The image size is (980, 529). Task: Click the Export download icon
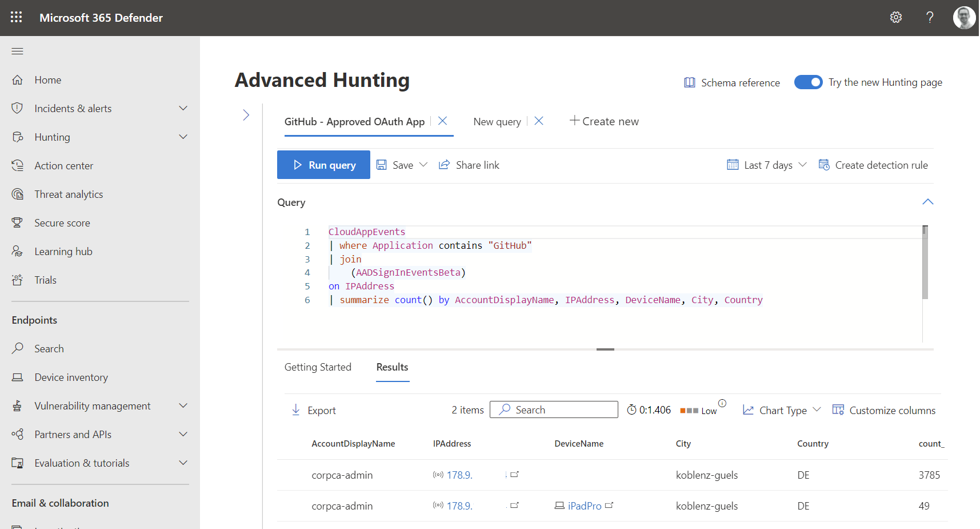(296, 410)
